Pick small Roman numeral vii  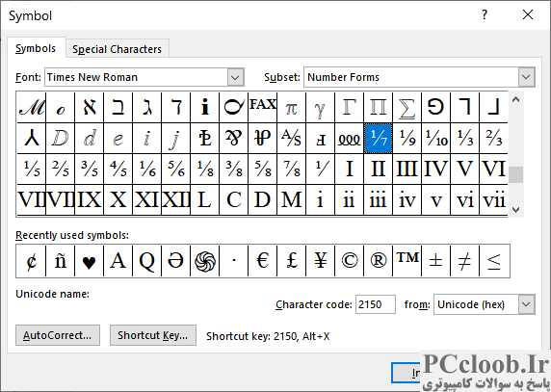(494, 200)
